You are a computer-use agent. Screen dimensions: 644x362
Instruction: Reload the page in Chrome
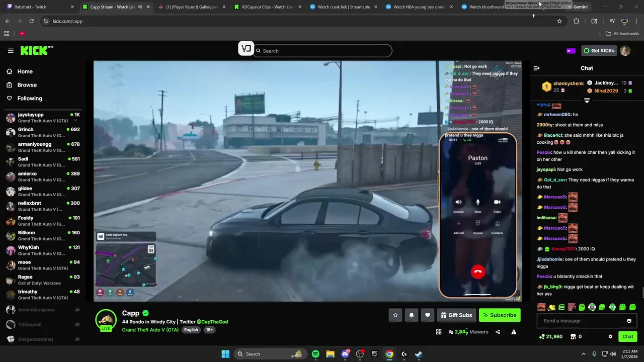tap(31, 21)
